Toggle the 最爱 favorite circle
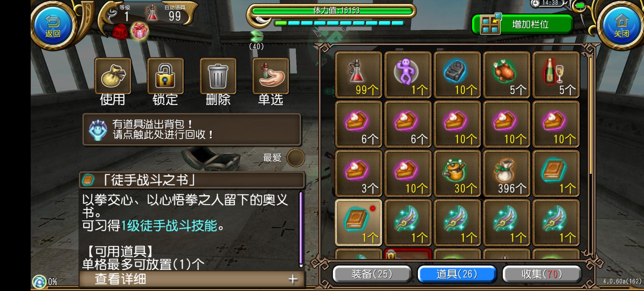This screenshot has width=644, height=291. pos(296,158)
